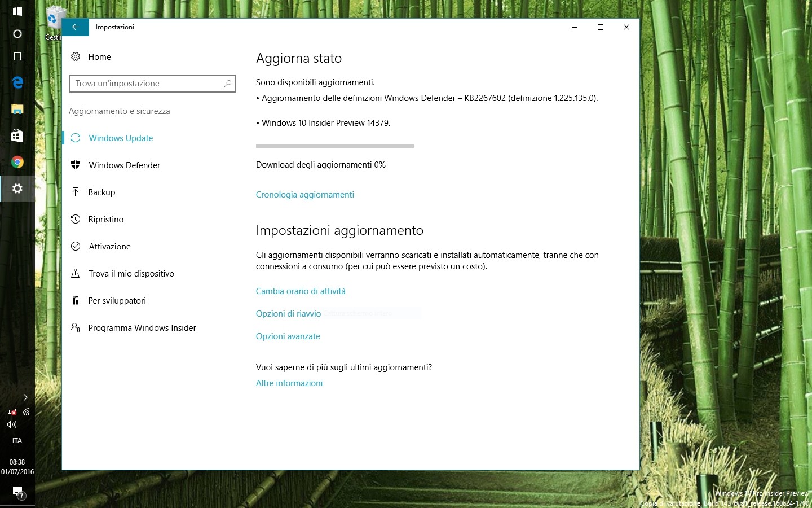
Task: Open Attivazione settings page
Action: pyautogui.click(x=109, y=246)
